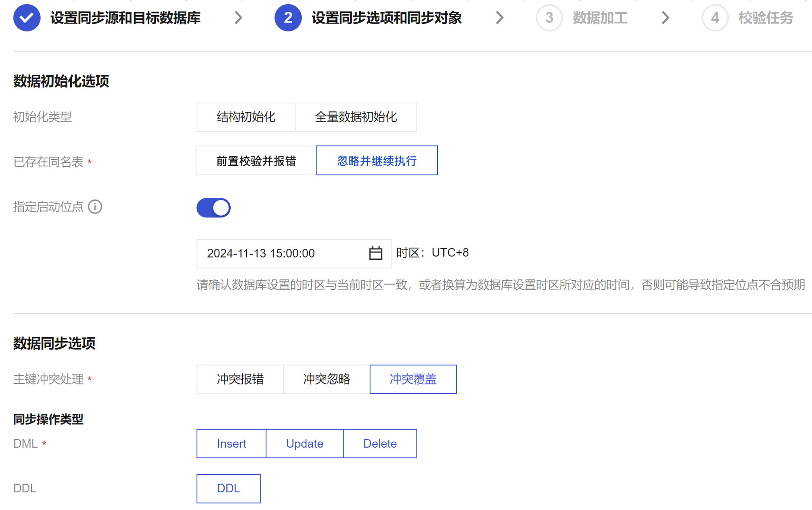Click the timezone hint text below date field
Screen dimensions: 812x510
point(501,285)
